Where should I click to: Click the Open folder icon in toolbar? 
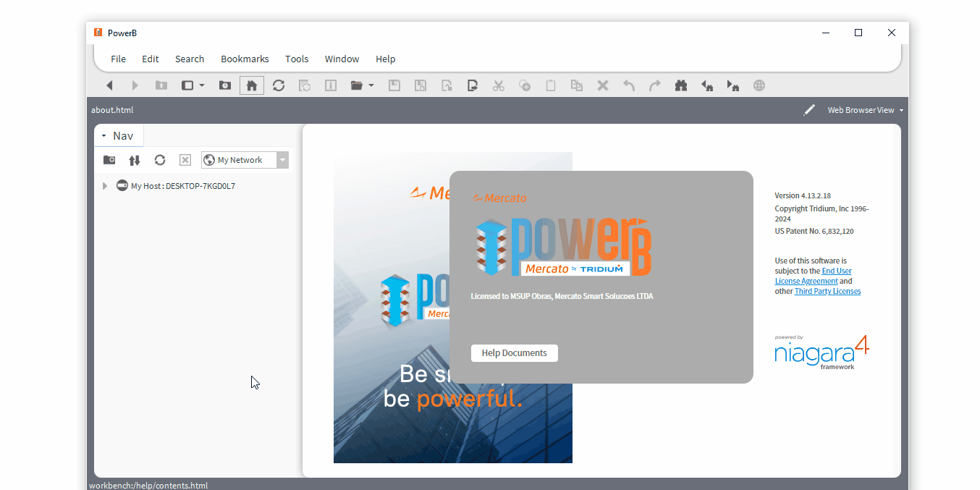point(357,85)
